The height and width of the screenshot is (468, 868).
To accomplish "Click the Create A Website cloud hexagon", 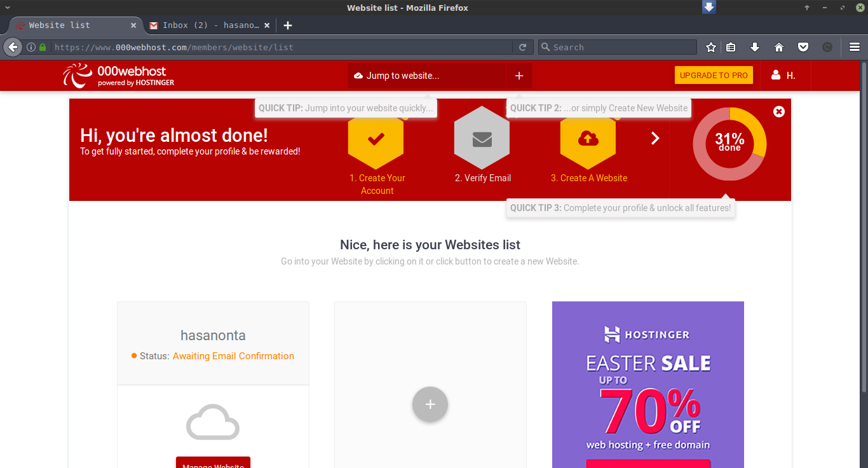I will [588, 138].
